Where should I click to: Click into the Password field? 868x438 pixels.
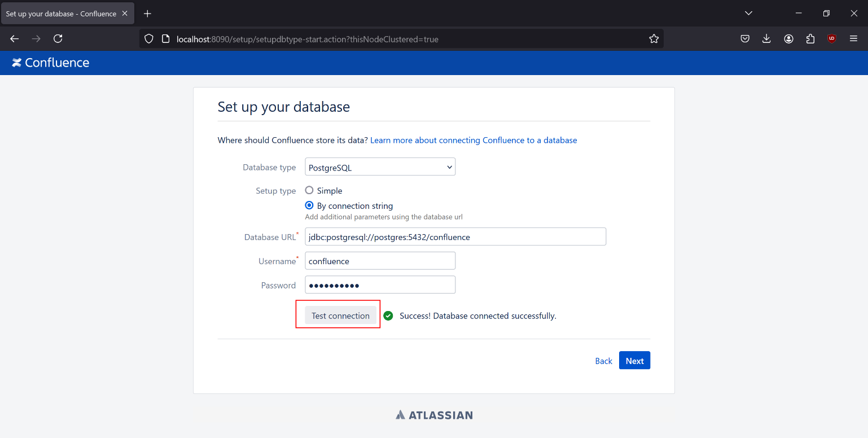[380, 285]
